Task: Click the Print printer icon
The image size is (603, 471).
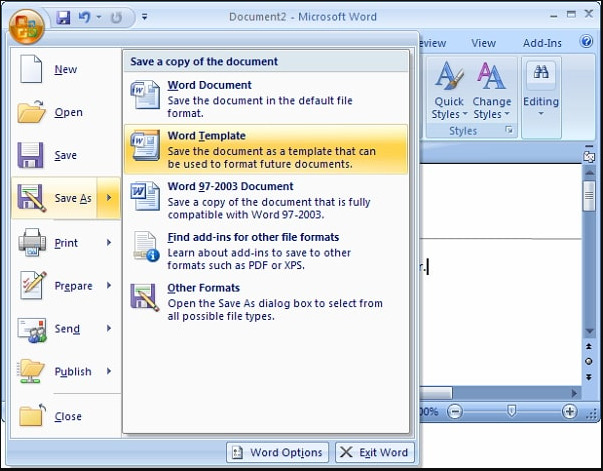Action: [32, 242]
